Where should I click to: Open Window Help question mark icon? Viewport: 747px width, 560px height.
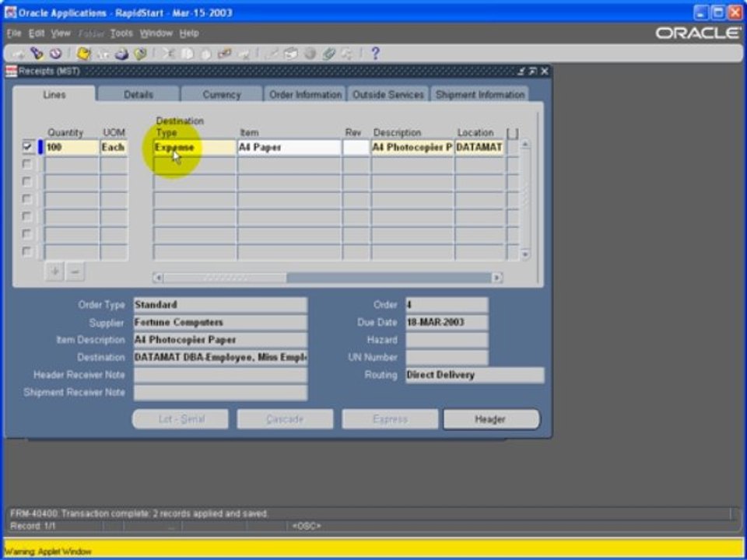click(x=375, y=54)
